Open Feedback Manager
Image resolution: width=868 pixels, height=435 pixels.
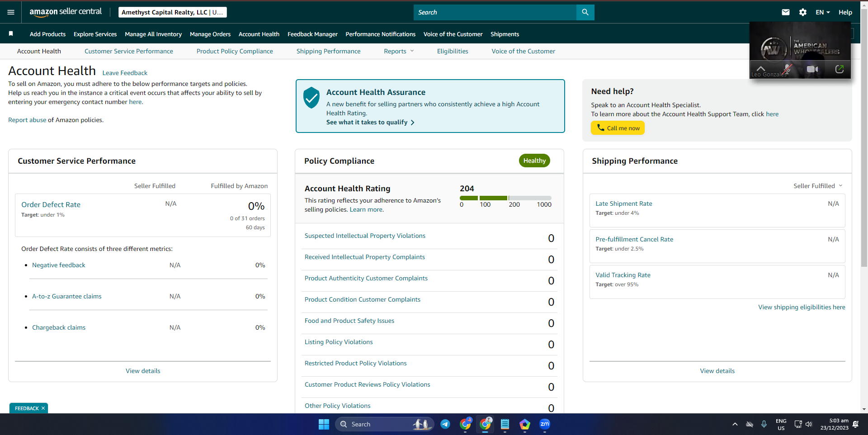point(312,34)
